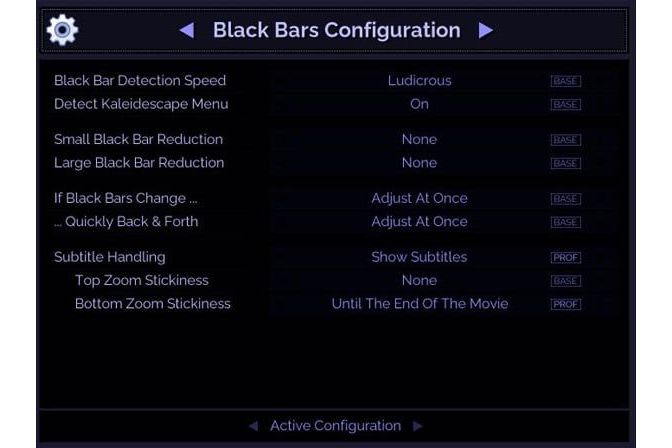Click PROF badge for Subtitle Handling
Image resolution: width=672 pixels, height=448 pixels.
point(566,257)
